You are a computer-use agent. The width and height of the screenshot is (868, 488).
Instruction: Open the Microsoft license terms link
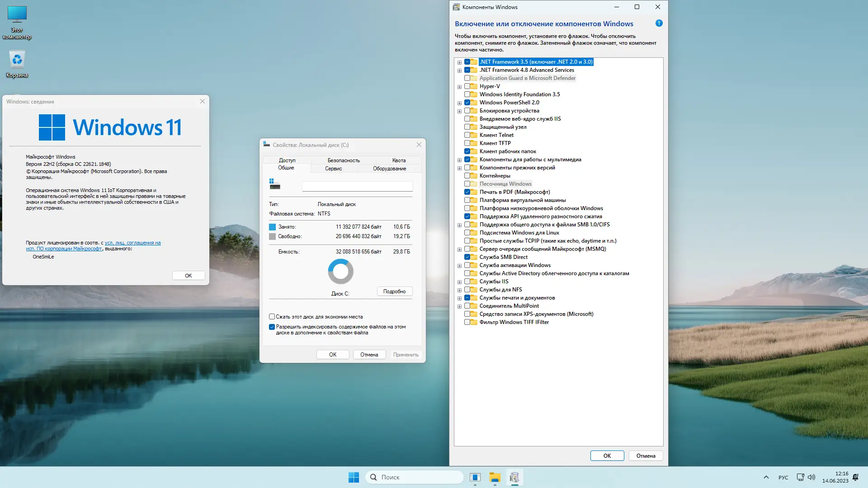pyautogui.click(x=132, y=243)
